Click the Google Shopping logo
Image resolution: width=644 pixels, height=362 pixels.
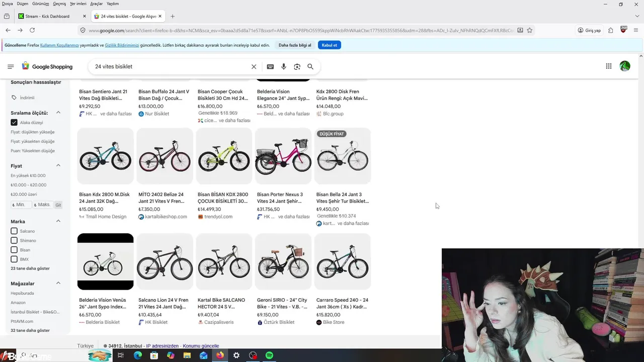[47, 66]
